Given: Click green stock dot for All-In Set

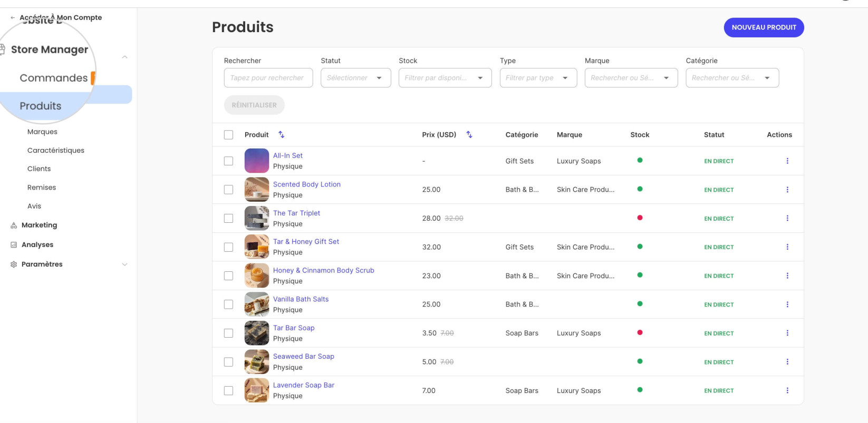Looking at the screenshot, I should [640, 160].
